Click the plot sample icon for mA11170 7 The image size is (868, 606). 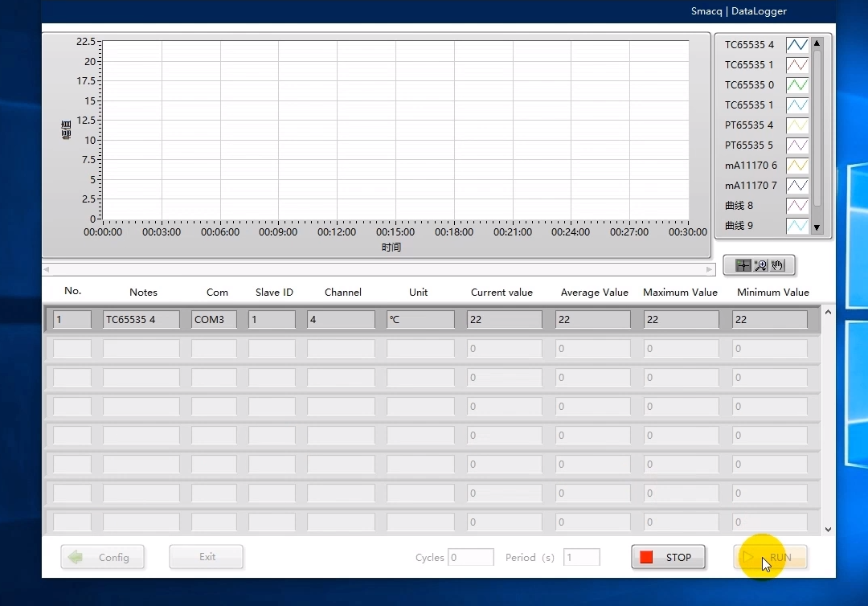pyautogui.click(x=797, y=186)
